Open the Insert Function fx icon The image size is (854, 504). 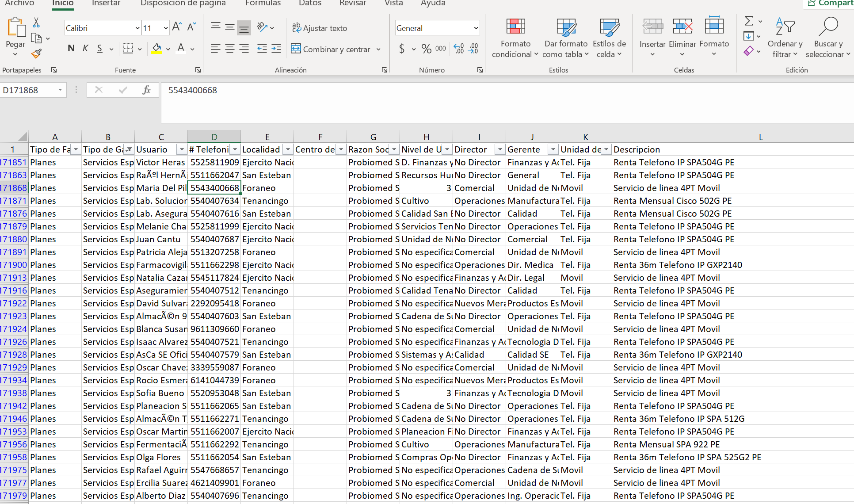pos(146,90)
